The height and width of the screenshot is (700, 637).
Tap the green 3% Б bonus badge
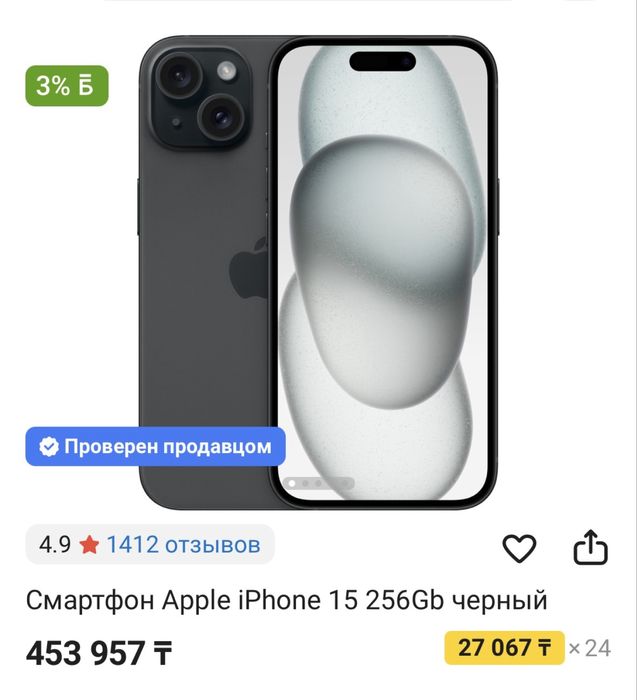pyautogui.click(x=67, y=86)
